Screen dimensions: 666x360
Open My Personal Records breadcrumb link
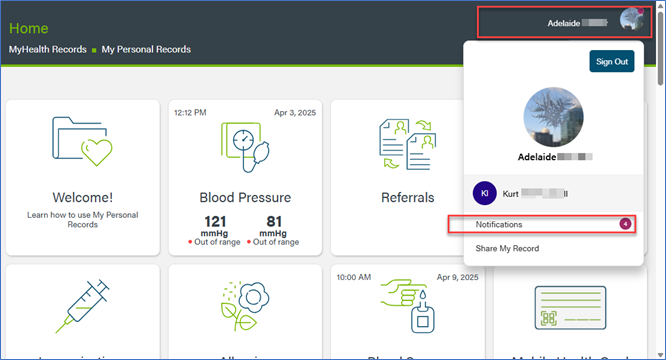pos(146,49)
